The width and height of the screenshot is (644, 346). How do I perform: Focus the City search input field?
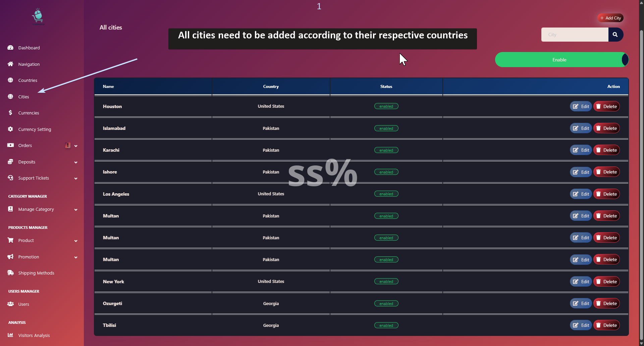[575, 35]
